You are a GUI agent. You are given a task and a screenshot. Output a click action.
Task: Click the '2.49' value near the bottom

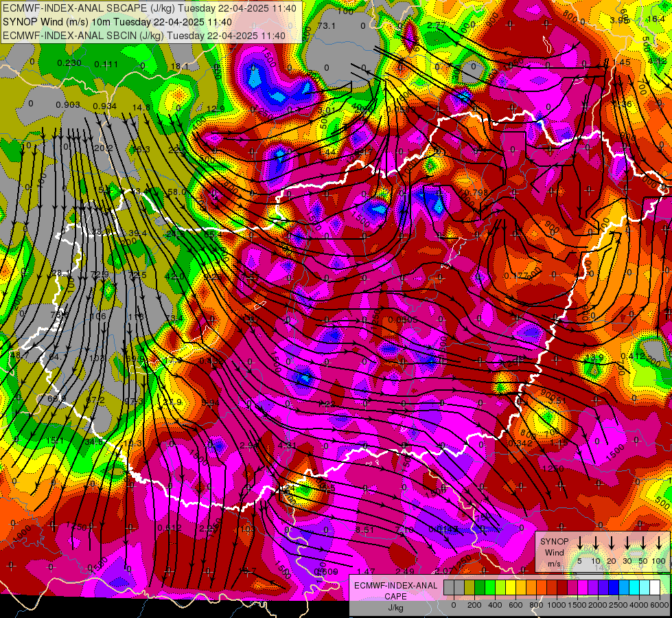pyautogui.click(x=405, y=571)
